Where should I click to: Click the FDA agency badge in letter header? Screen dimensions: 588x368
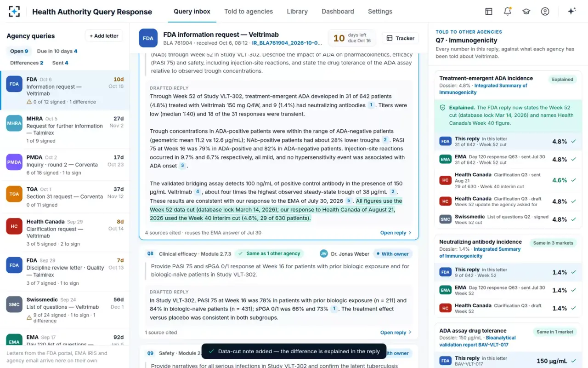(148, 38)
